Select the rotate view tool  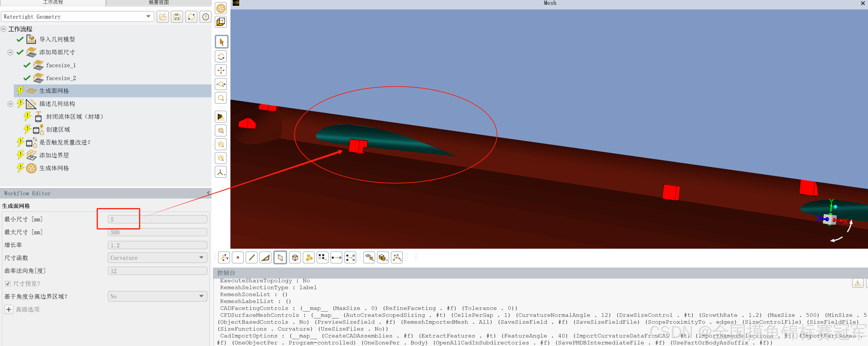(221, 57)
